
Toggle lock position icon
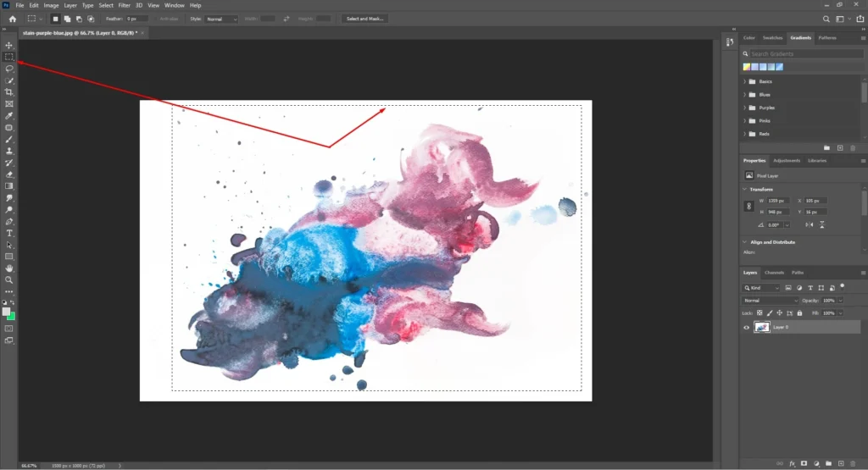pos(780,313)
